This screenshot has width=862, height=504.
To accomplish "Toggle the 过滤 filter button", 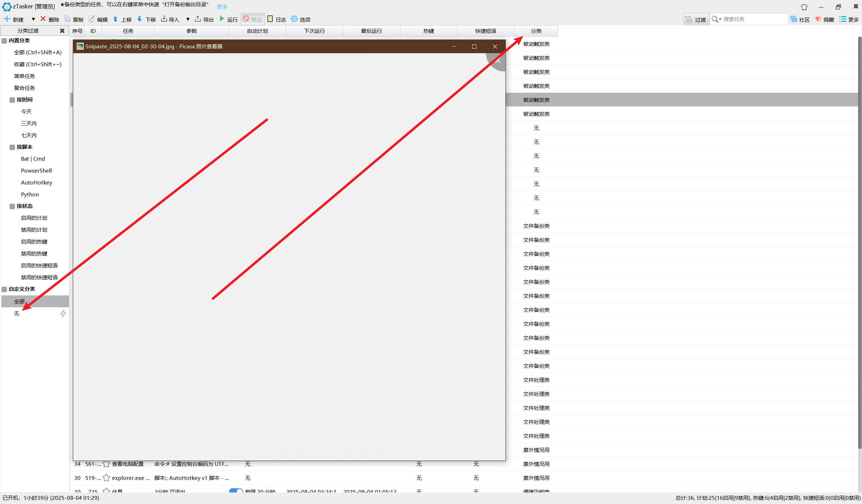I will point(696,19).
